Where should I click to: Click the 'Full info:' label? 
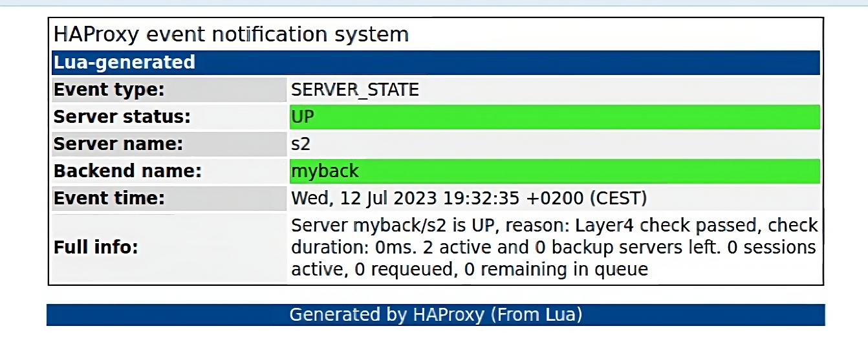pos(96,248)
